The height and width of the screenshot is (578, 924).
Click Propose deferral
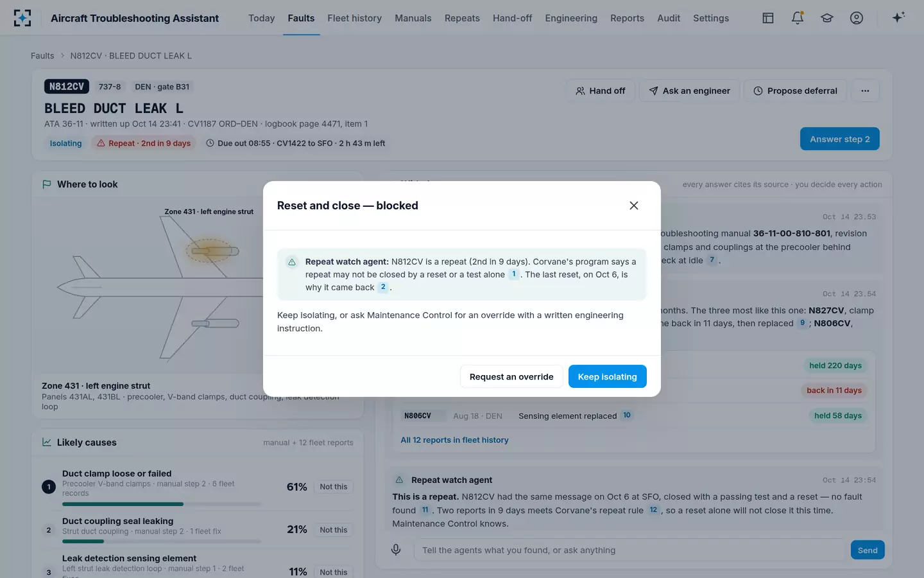click(x=795, y=91)
